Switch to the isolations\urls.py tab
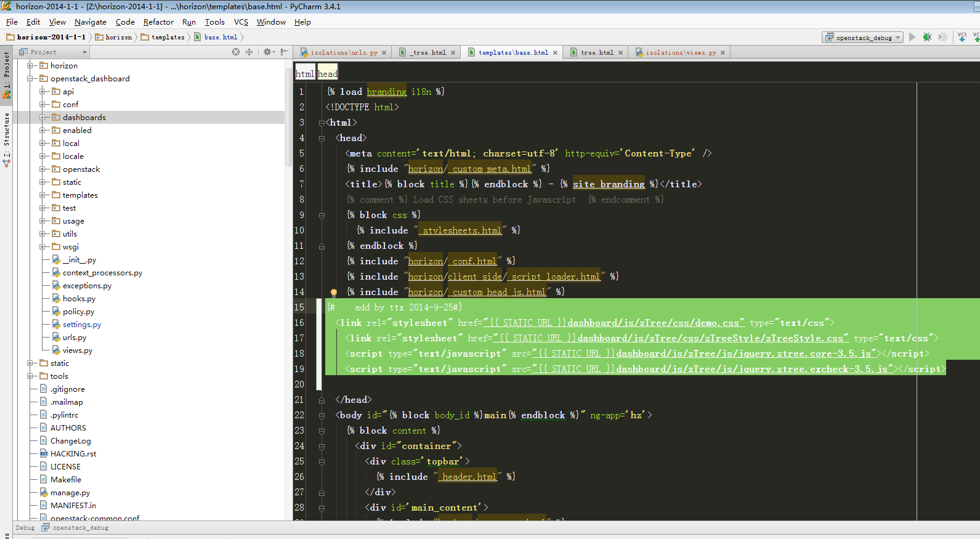 click(x=344, y=53)
